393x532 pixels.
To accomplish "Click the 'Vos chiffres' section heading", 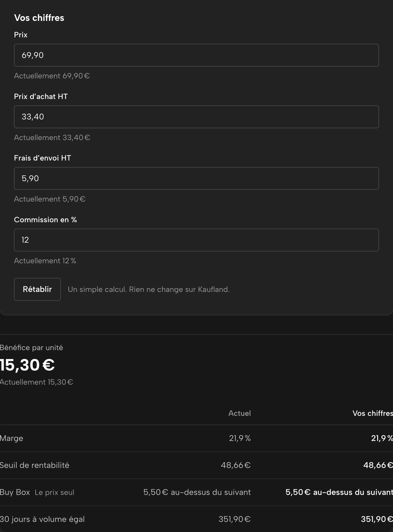I will coord(39,18).
